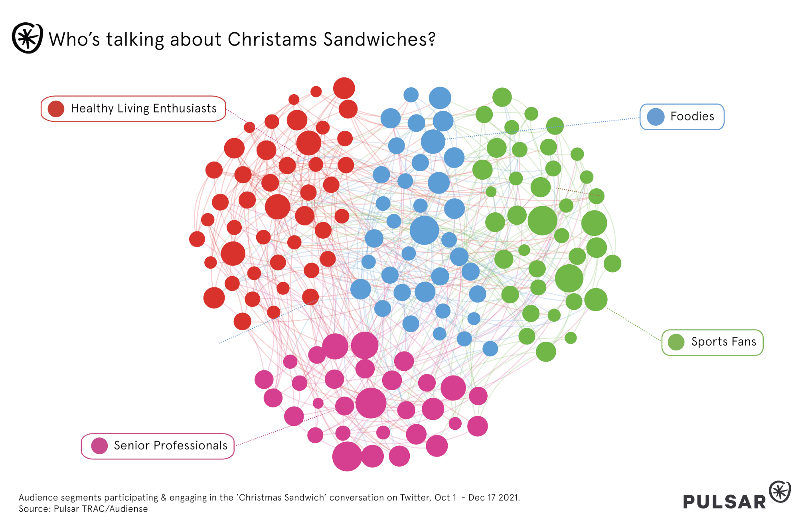Click the topmost green node in the network
The width and height of the screenshot is (798, 532).
pyautogui.click(x=502, y=97)
